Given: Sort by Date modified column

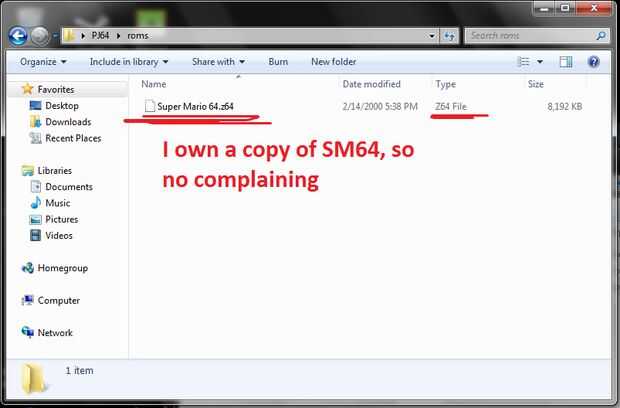Looking at the screenshot, I should tap(371, 84).
